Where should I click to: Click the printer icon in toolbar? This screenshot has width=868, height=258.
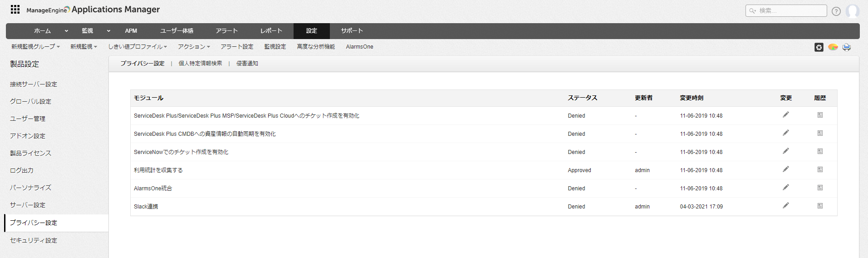point(846,47)
